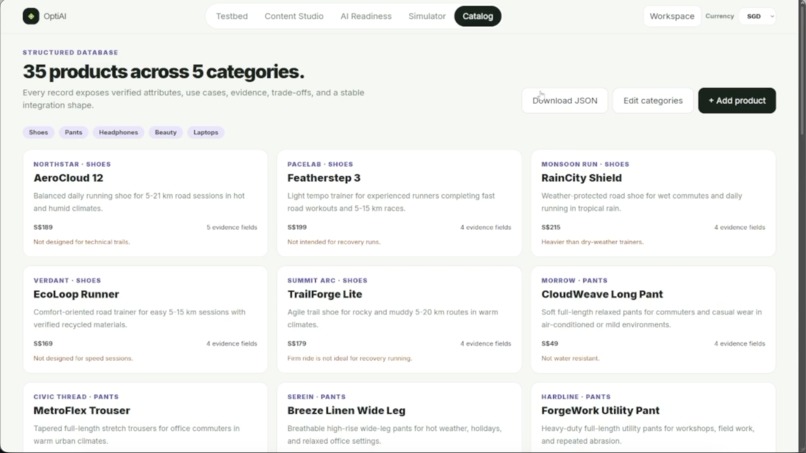Select the Catalog tab
This screenshot has height=453, width=806.
tap(478, 16)
